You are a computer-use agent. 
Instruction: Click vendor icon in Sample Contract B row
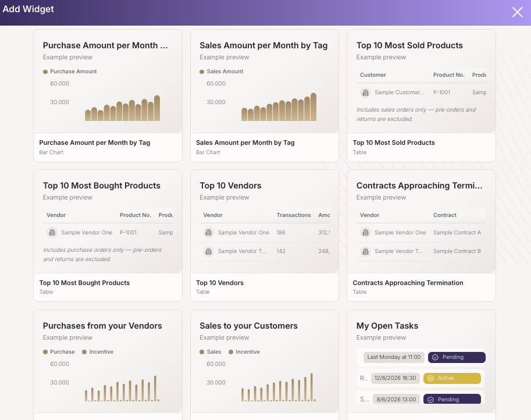click(x=365, y=251)
